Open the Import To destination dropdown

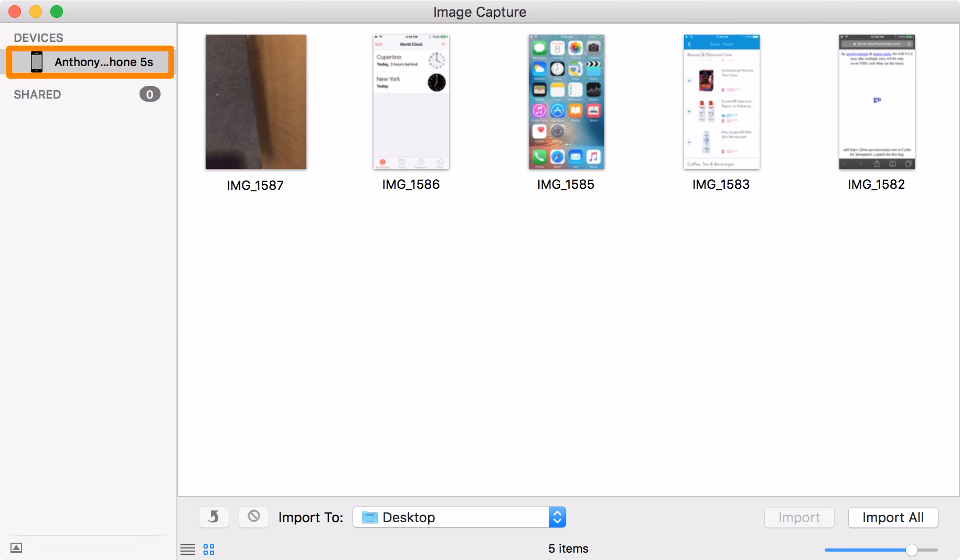tap(456, 518)
